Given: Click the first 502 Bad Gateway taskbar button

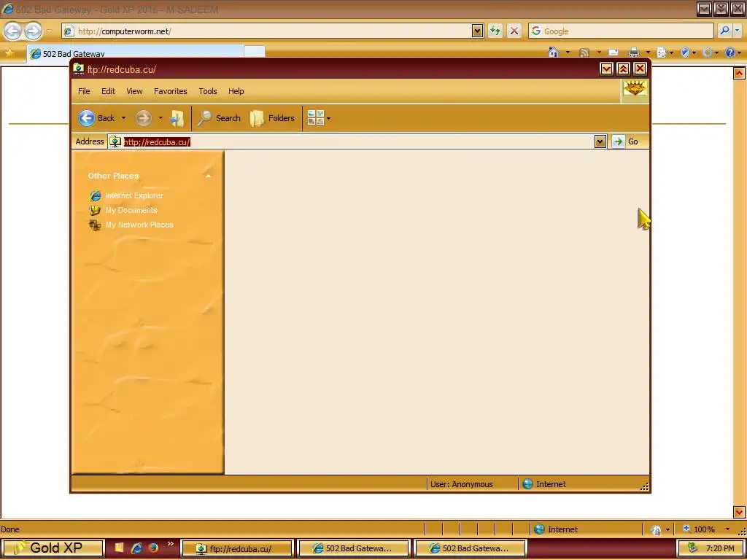Looking at the screenshot, I should (x=354, y=548).
